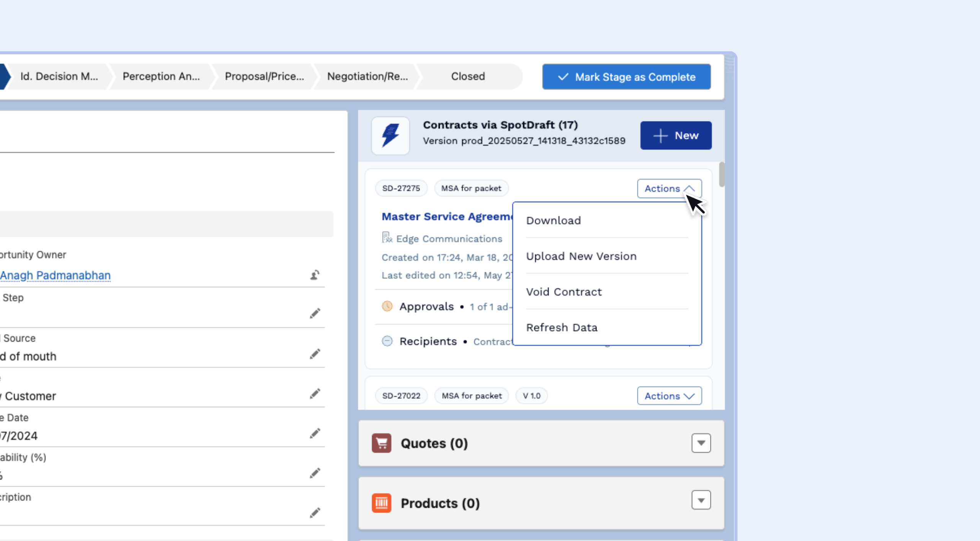Viewport: 980px width, 541px height.
Task: Click pencil icon beside Lead Source field
Action: pyautogui.click(x=315, y=354)
